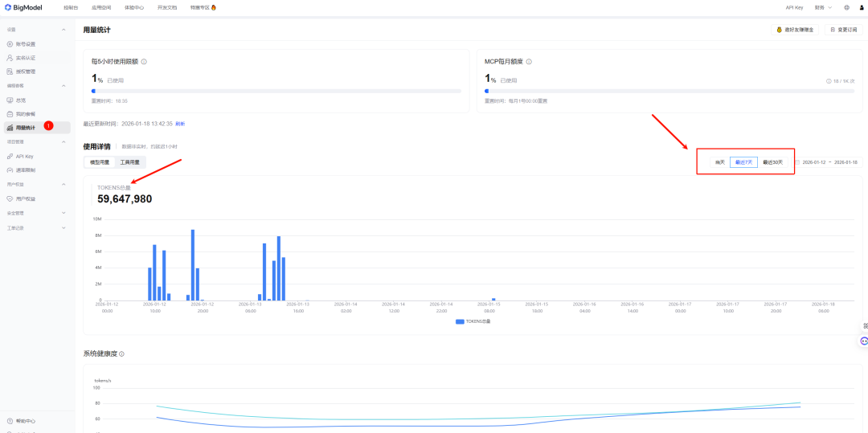Expand the 安全管理 sidebar section

63,213
